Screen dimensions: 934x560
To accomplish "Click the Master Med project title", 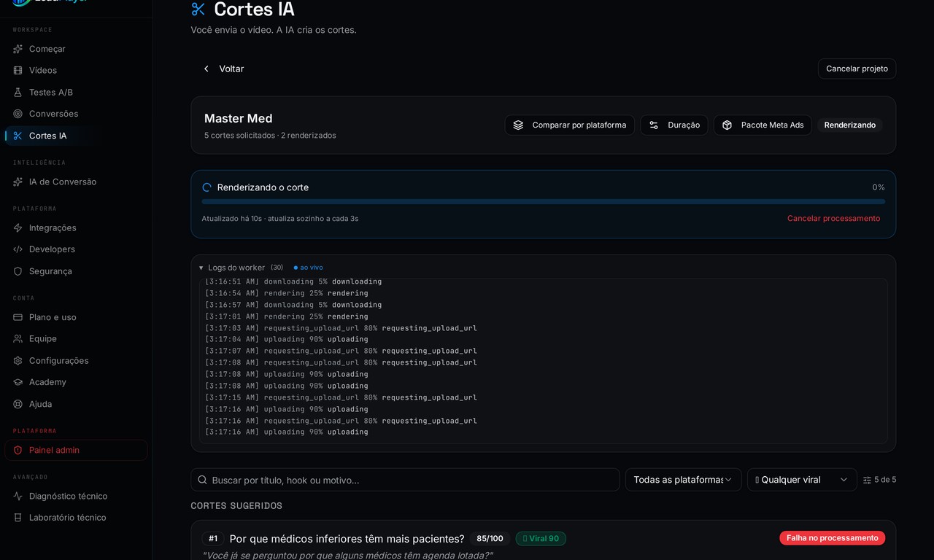I will coord(239,118).
